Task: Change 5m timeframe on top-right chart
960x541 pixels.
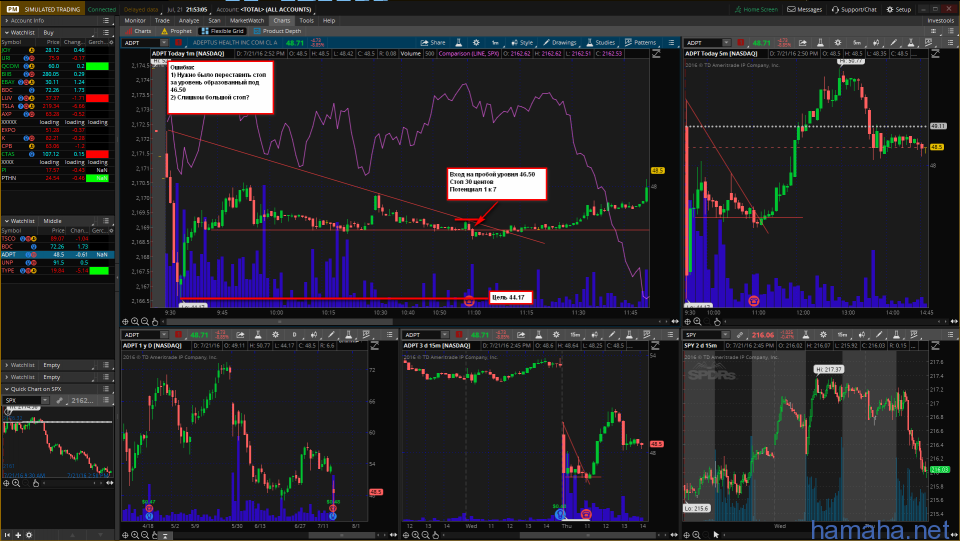Action: [857, 43]
